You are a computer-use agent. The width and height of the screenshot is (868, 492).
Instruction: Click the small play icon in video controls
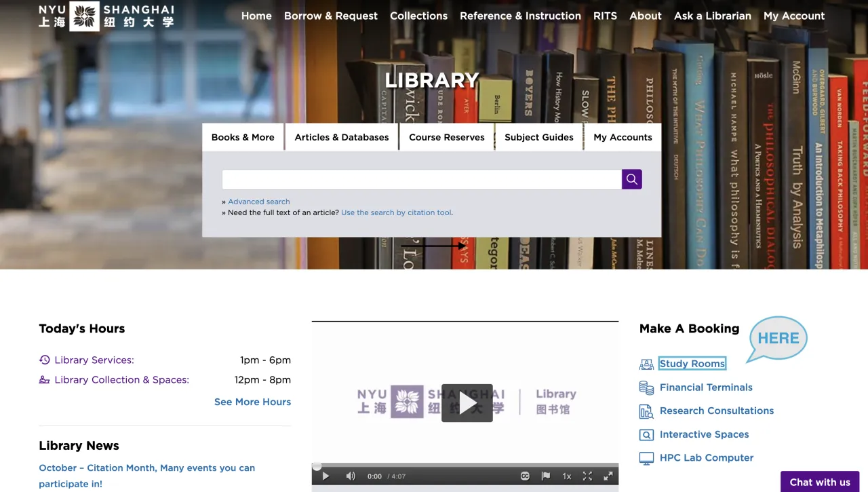pyautogui.click(x=325, y=476)
